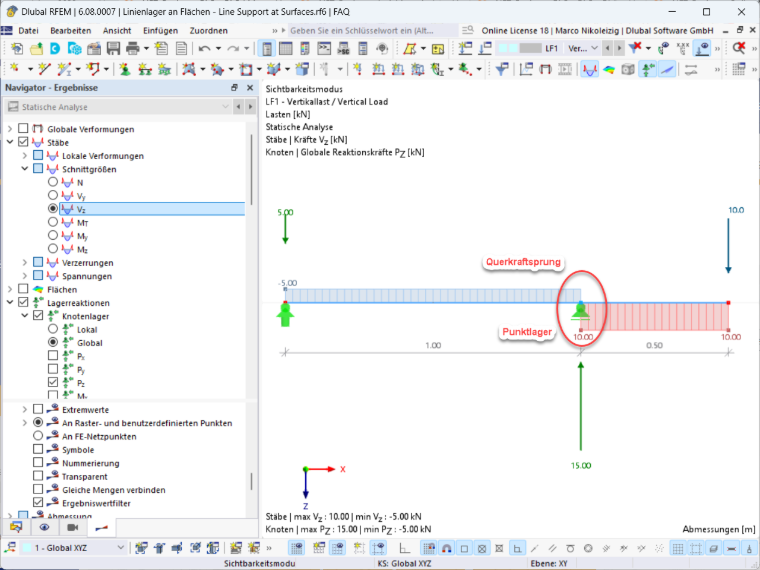The image size is (760, 570).
Task: Select the N internal force radio button
Action: pyautogui.click(x=53, y=182)
